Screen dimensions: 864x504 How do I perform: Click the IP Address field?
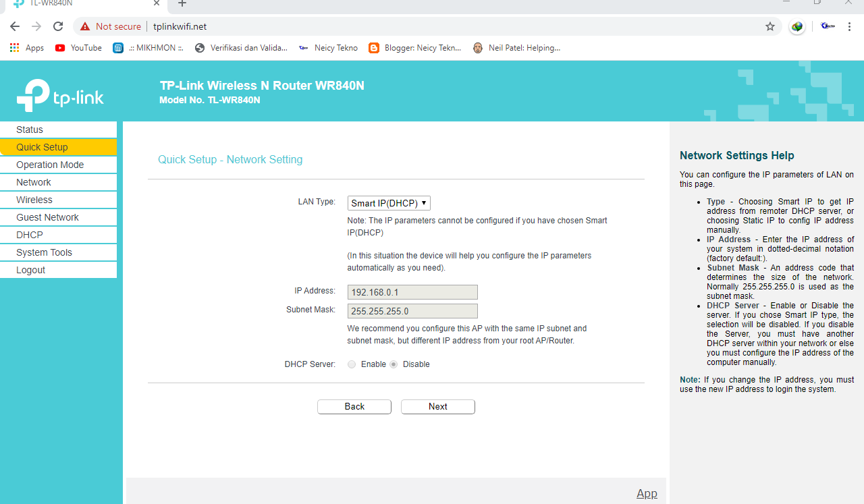(412, 292)
